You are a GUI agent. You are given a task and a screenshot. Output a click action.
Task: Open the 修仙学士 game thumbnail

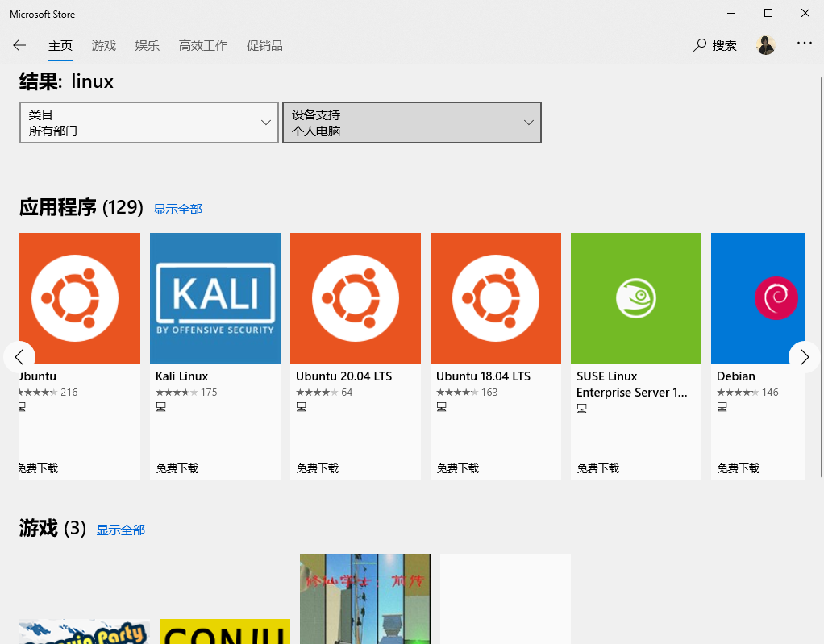pos(364,599)
